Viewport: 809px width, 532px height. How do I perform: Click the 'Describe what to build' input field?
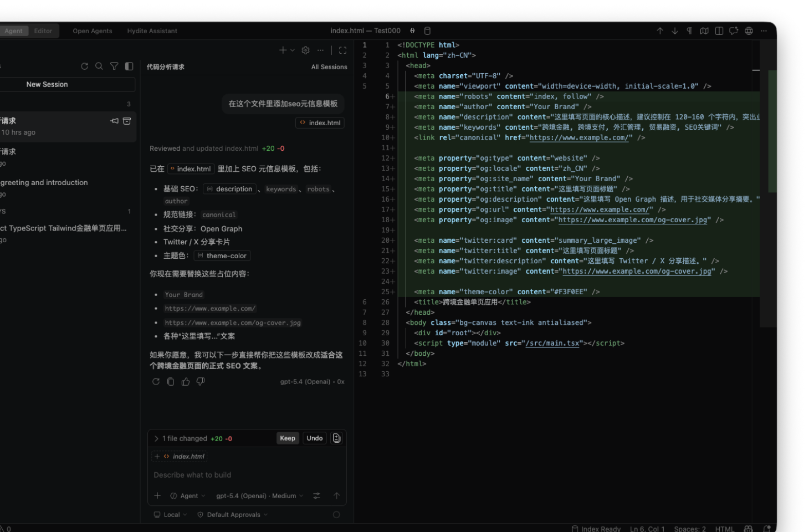[x=222, y=475]
